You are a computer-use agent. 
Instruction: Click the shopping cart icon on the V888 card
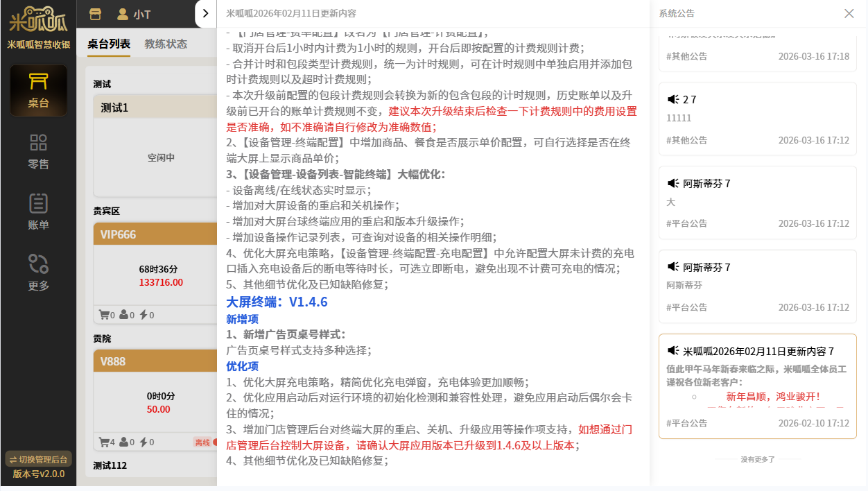pyautogui.click(x=104, y=442)
